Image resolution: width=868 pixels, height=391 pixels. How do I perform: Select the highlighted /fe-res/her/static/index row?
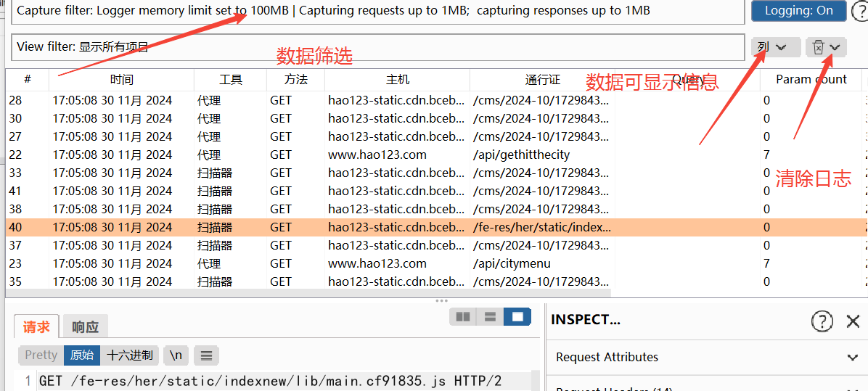[x=436, y=227]
